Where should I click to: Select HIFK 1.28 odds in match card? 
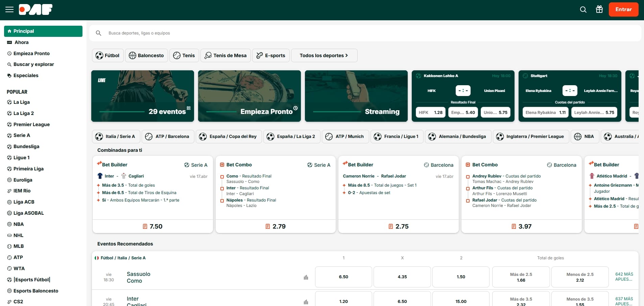click(430, 113)
